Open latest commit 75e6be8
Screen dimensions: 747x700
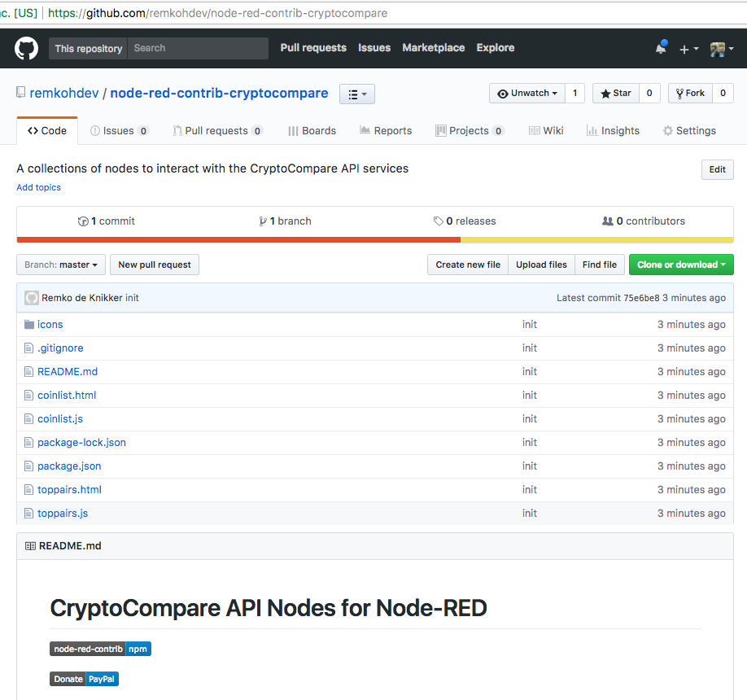[641, 298]
